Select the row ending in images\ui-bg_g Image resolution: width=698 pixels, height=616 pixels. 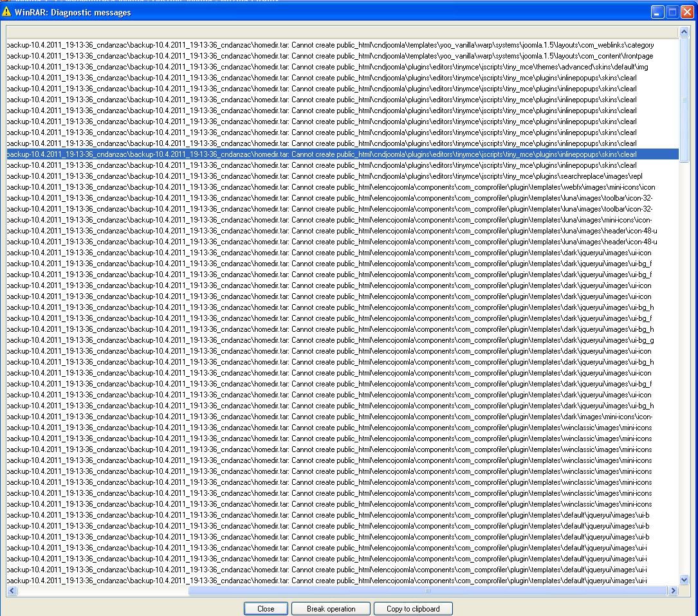(x=342, y=340)
